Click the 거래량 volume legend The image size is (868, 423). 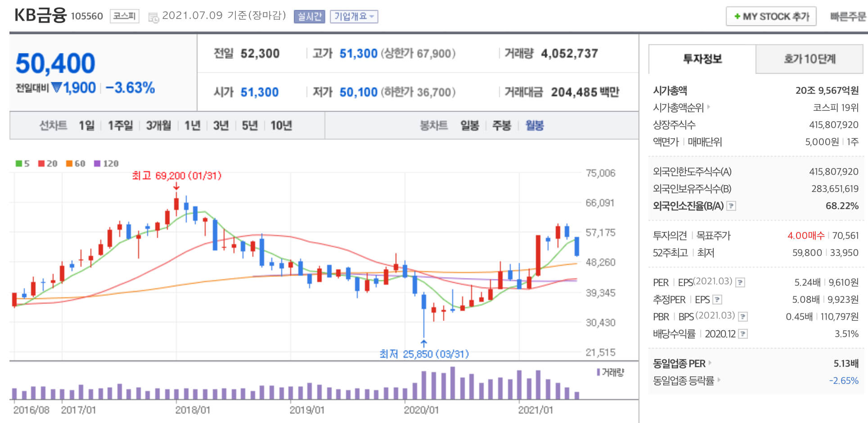[610, 373]
